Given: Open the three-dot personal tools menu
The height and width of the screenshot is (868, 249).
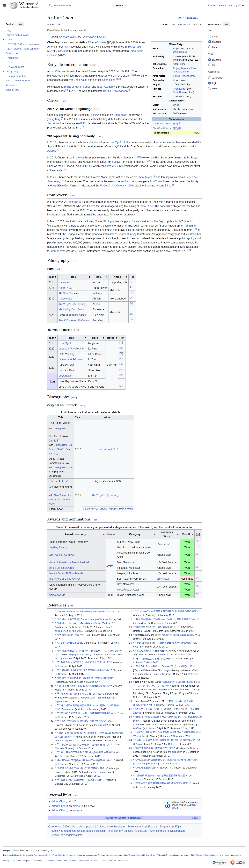Looking at the screenshot, I should [x=244, y=5].
